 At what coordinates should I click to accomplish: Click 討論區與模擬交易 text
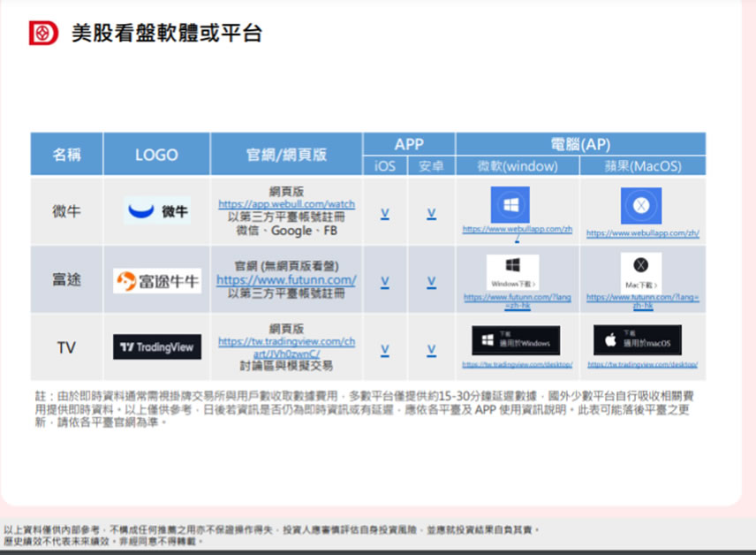[286, 366]
